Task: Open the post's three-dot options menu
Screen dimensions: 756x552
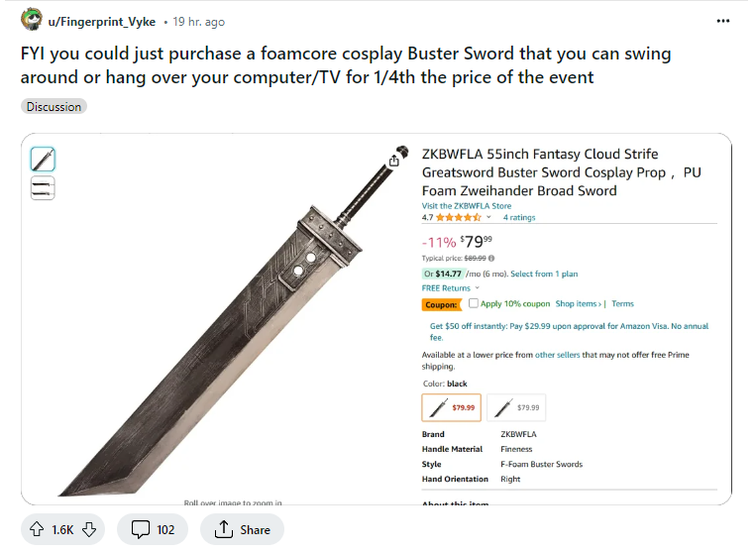Action: point(729,21)
